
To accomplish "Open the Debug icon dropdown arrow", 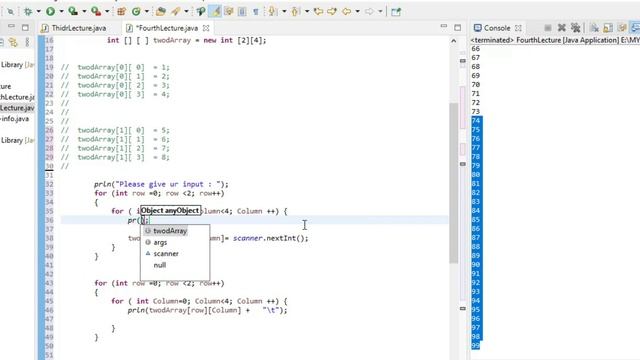I will point(38,11).
